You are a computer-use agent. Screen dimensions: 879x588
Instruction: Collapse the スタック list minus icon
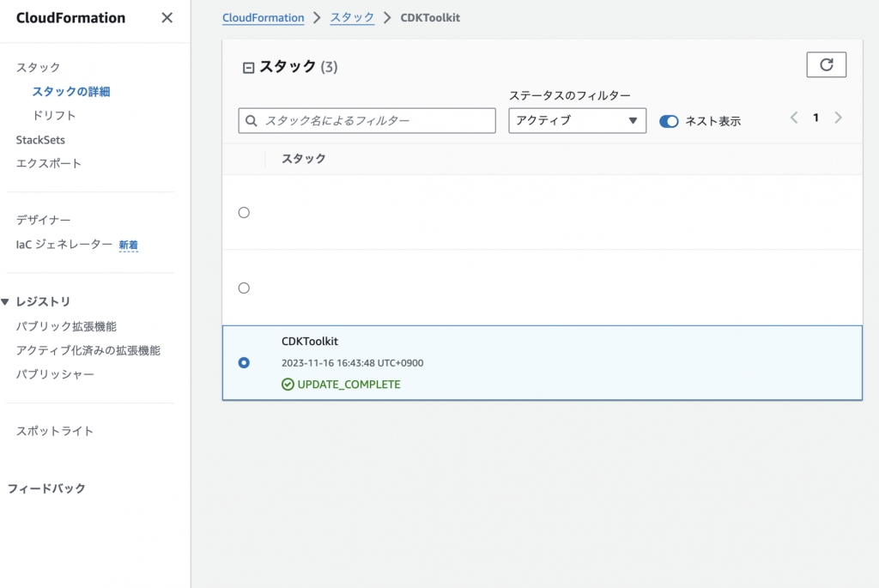tap(249, 68)
